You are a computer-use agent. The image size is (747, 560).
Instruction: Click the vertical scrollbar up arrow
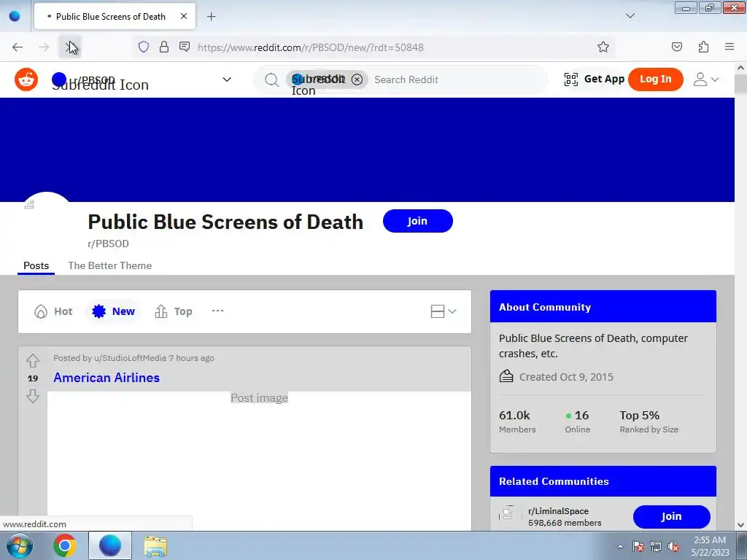coord(740,68)
